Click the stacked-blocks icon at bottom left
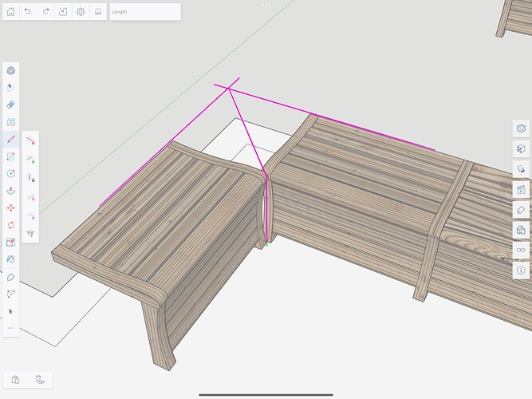This screenshot has width=532, height=399. click(x=40, y=379)
